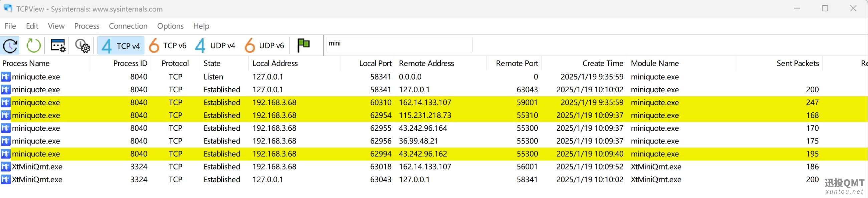
Task: Sort by Process ID column header
Action: (x=130, y=64)
